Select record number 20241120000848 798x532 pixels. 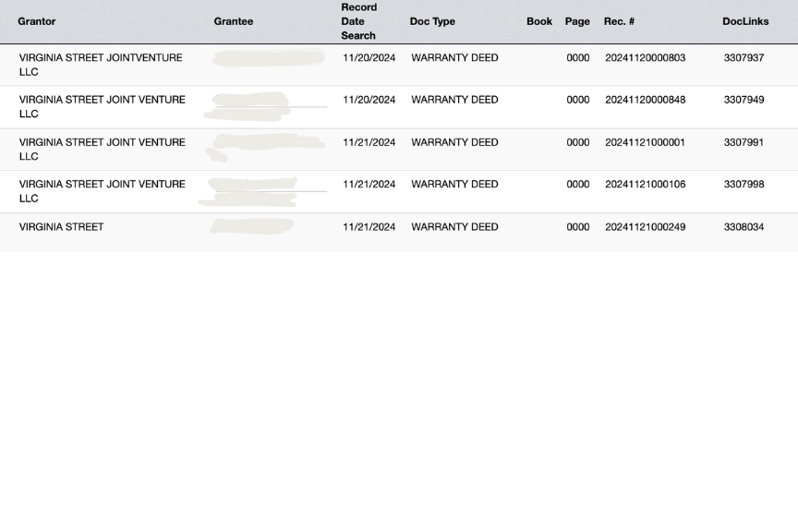tap(645, 100)
